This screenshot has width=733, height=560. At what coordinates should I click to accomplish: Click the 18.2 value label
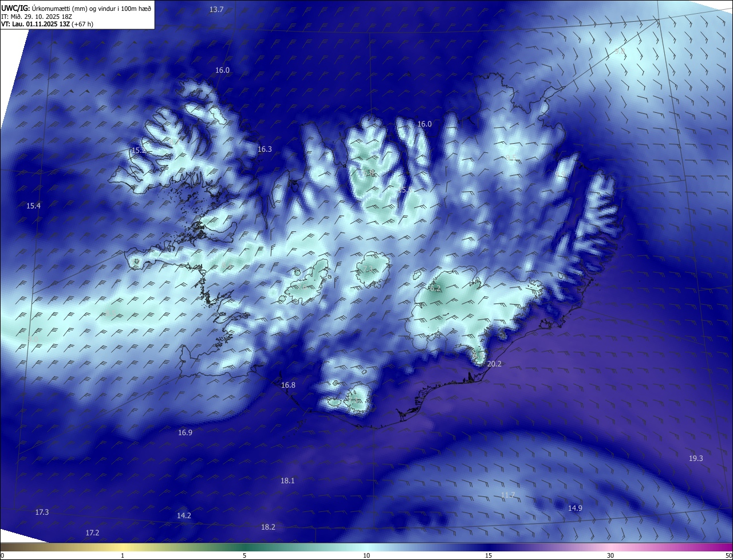tap(268, 527)
